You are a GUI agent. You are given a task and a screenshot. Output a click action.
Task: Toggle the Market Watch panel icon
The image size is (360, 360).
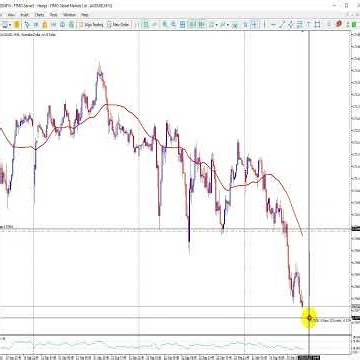tap(27, 25)
